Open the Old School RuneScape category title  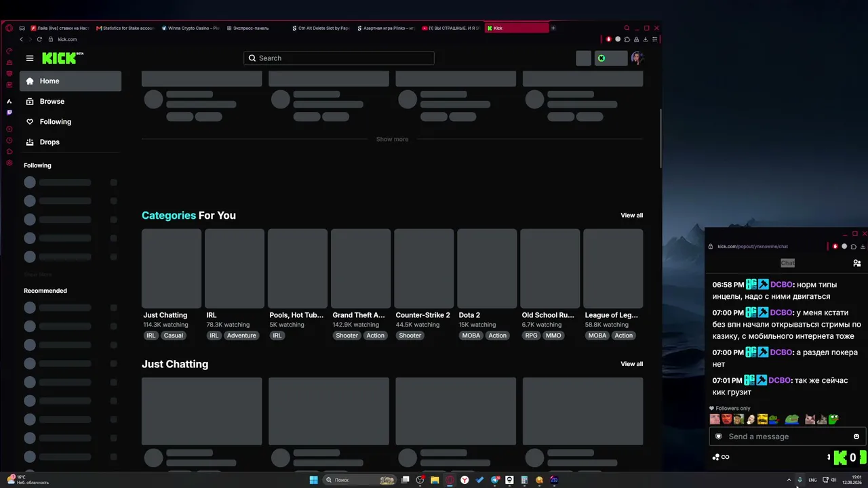(x=548, y=315)
